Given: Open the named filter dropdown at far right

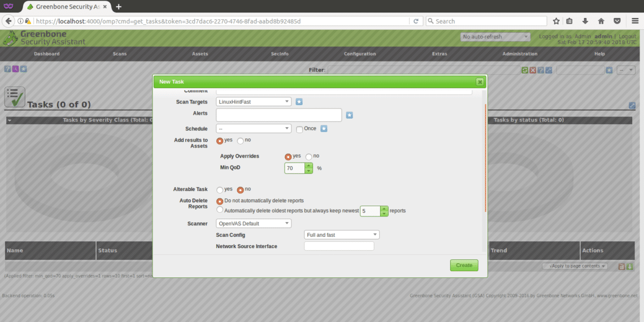Looking at the screenshot, I should (x=626, y=70).
